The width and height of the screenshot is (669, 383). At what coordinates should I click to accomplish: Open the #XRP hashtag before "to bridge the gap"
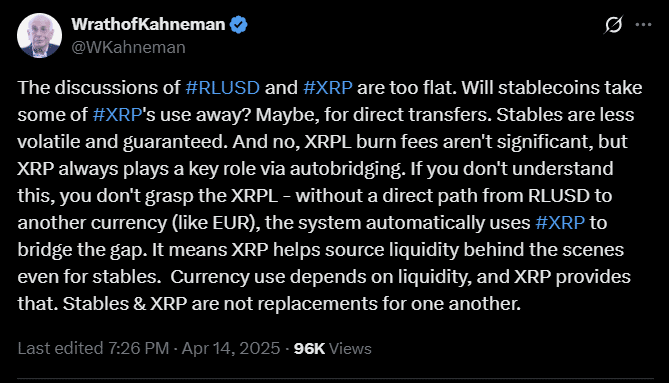(560, 223)
